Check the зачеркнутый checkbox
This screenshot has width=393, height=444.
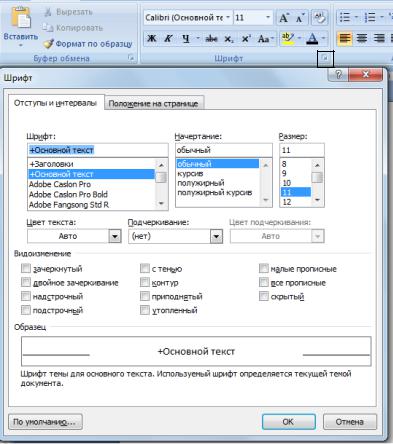point(26,268)
